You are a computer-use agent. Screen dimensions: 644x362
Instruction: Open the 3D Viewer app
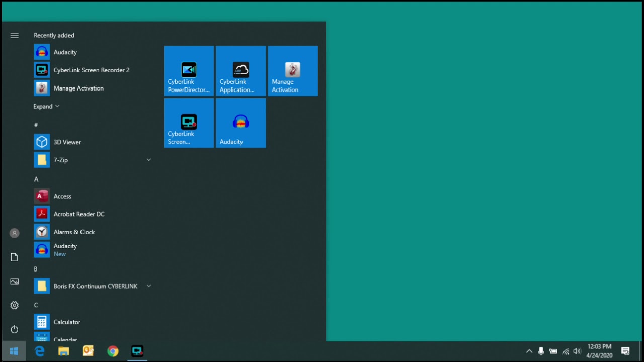tap(93, 142)
